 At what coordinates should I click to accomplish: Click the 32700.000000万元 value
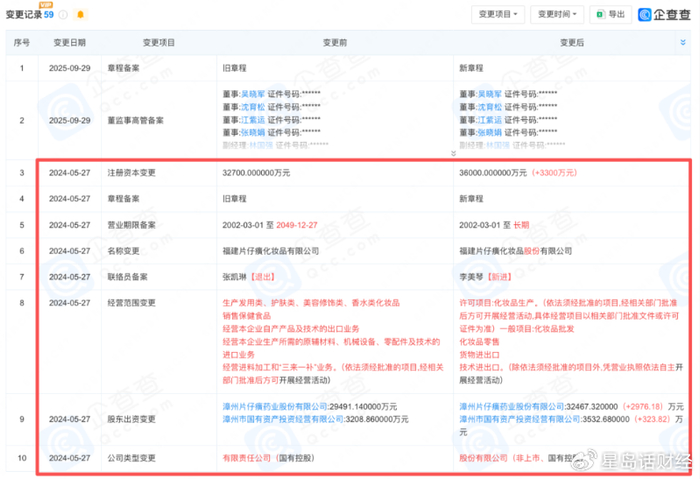pos(256,173)
